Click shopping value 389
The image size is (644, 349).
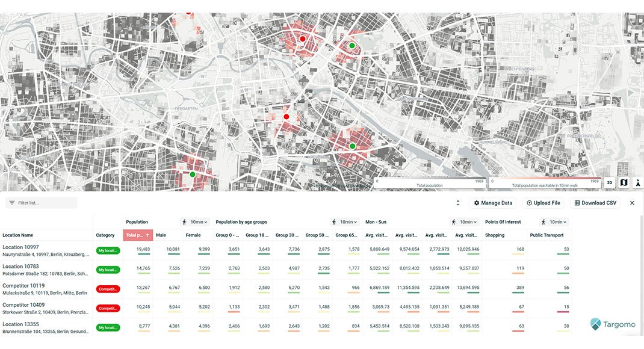pos(520,288)
